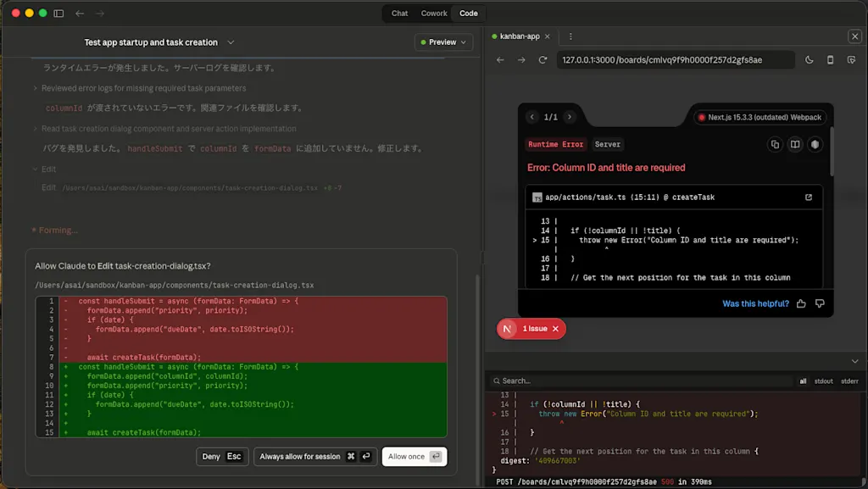This screenshot has height=489, width=868.
Task: Click the Server label
Action: click(607, 144)
